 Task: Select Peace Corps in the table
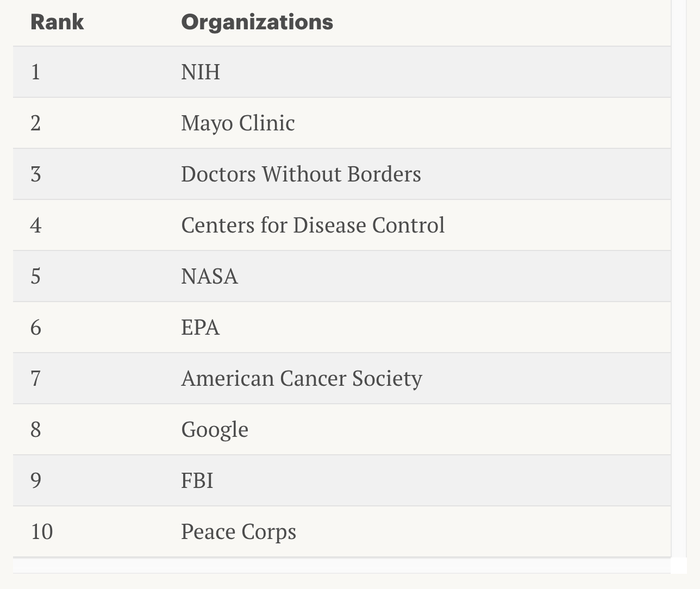click(x=238, y=532)
